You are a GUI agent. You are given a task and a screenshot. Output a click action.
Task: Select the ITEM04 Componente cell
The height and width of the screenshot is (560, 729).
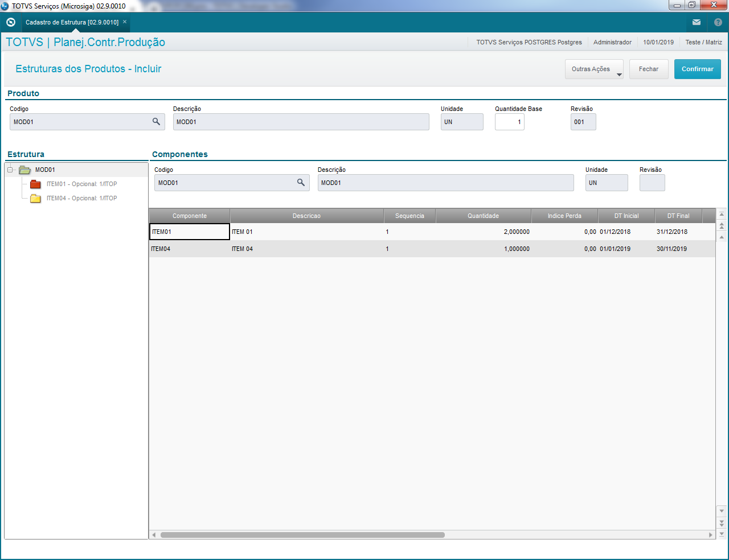[x=190, y=249]
